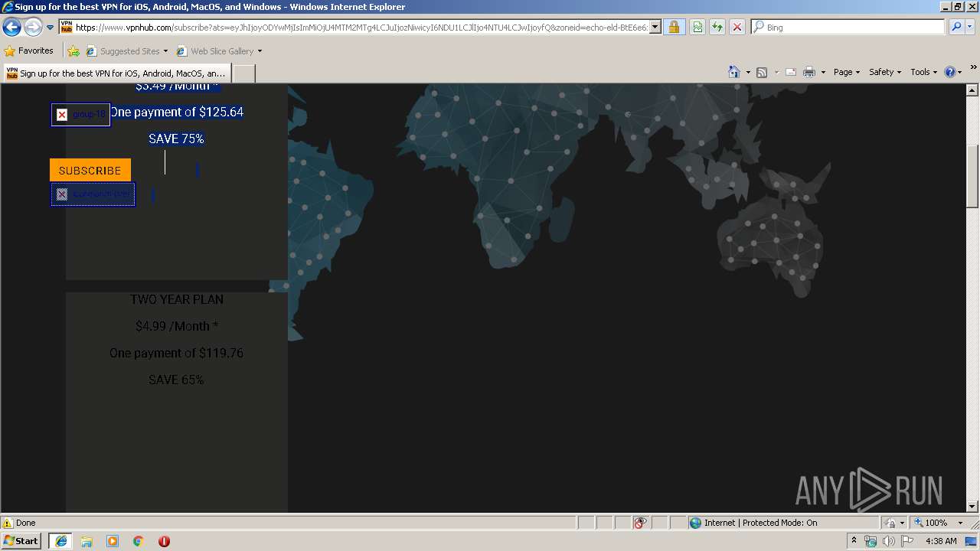Click the Help question mark icon
980x551 pixels.
pyautogui.click(x=950, y=72)
